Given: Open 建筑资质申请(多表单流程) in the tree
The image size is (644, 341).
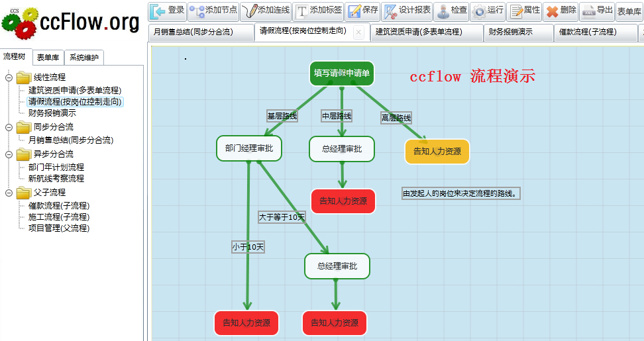Looking at the screenshot, I should click(x=75, y=91).
